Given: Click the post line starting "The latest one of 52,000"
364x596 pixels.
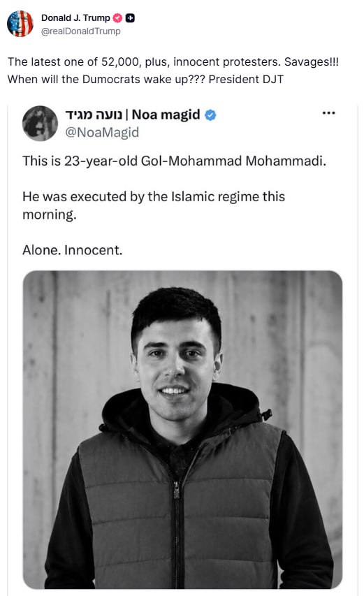Looking at the screenshot, I should pyautogui.click(x=173, y=61).
